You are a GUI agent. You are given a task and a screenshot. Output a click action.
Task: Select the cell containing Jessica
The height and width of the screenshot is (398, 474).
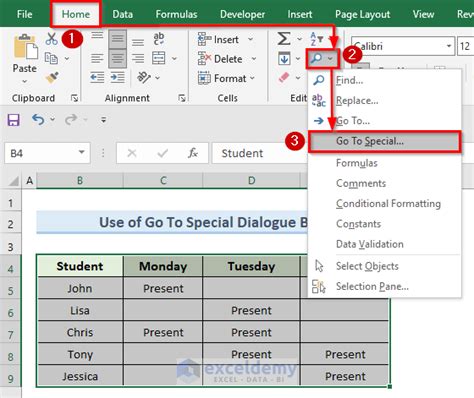click(80, 376)
